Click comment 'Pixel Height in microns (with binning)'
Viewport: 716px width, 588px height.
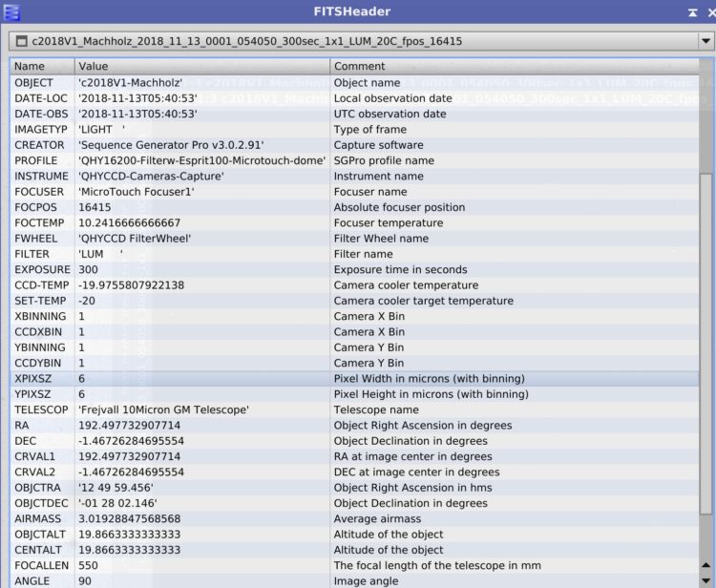point(432,394)
